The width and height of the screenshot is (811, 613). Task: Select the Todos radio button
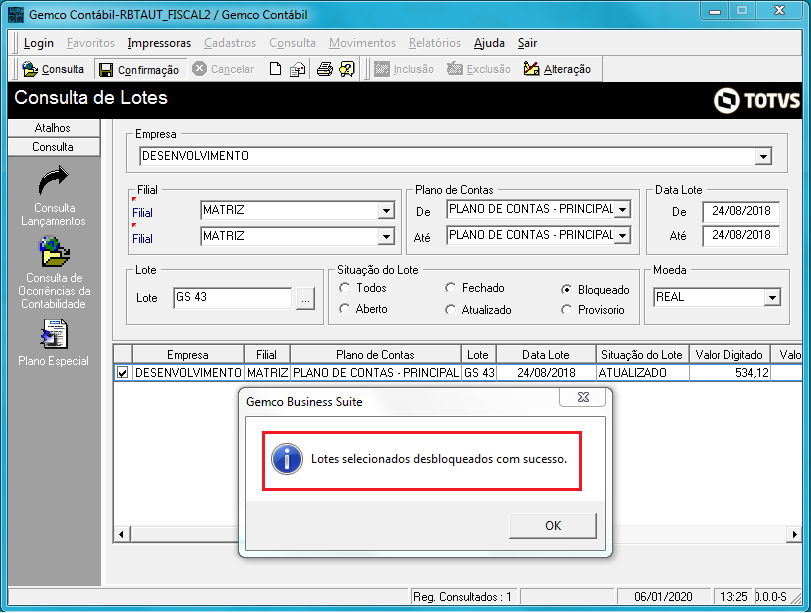pyautogui.click(x=344, y=288)
